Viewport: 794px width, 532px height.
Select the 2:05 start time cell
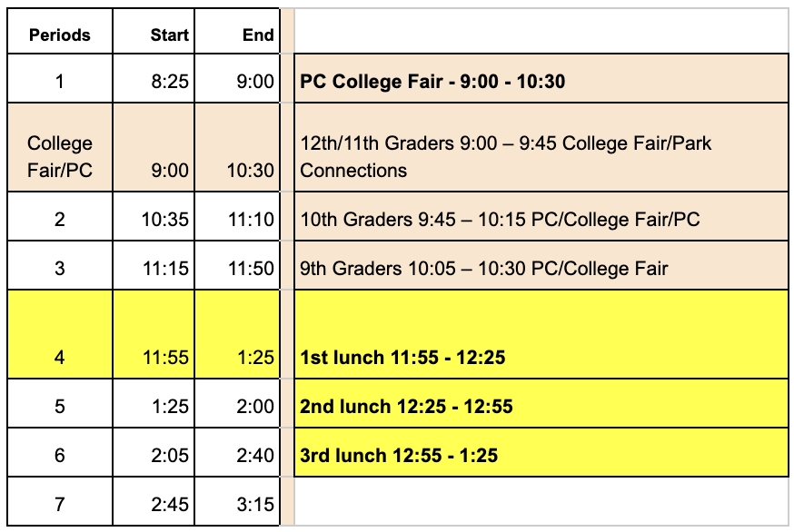[x=154, y=452]
